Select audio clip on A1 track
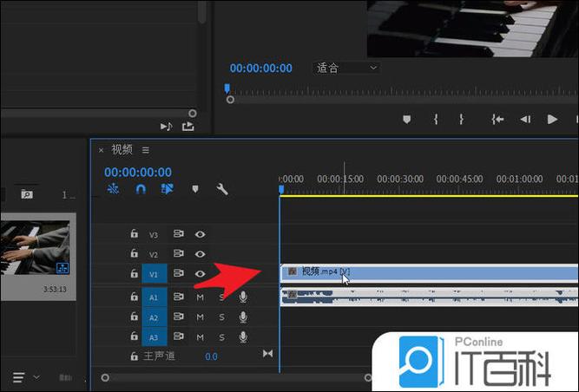Image resolution: width=579 pixels, height=392 pixels. pyautogui.click(x=429, y=297)
